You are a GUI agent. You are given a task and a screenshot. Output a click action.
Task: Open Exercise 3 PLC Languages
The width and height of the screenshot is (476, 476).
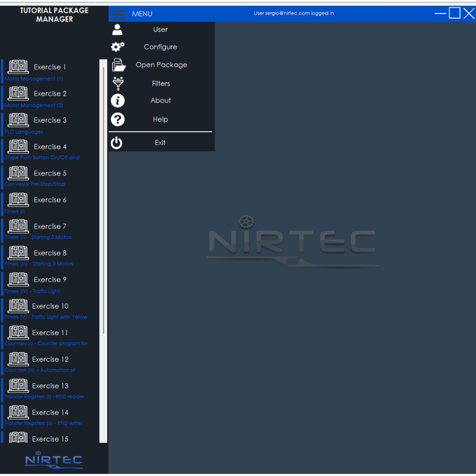tap(51, 124)
